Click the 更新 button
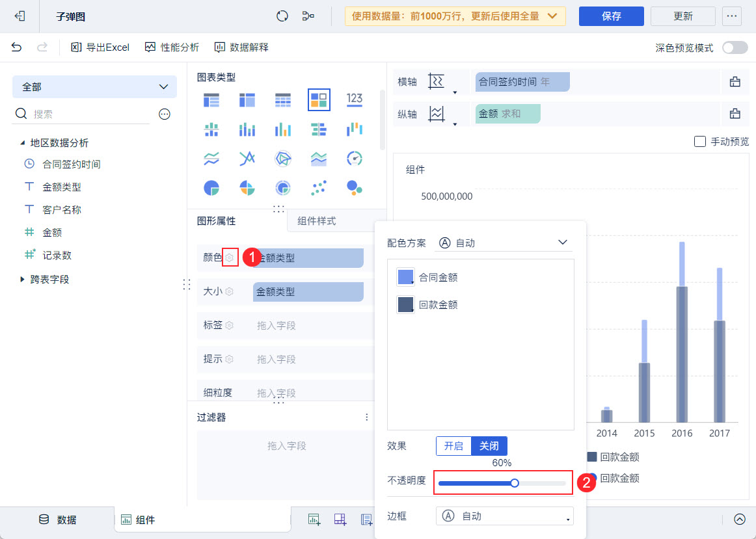 click(683, 16)
